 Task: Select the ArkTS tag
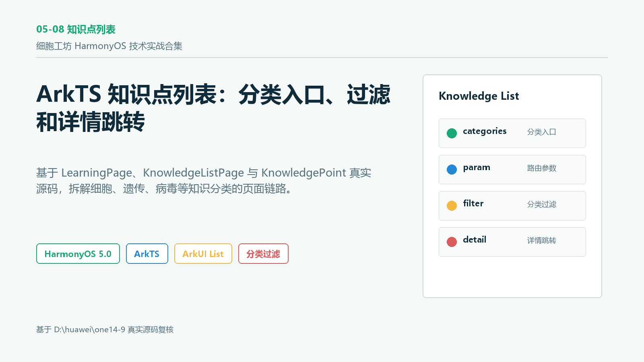click(x=147, y=254)
